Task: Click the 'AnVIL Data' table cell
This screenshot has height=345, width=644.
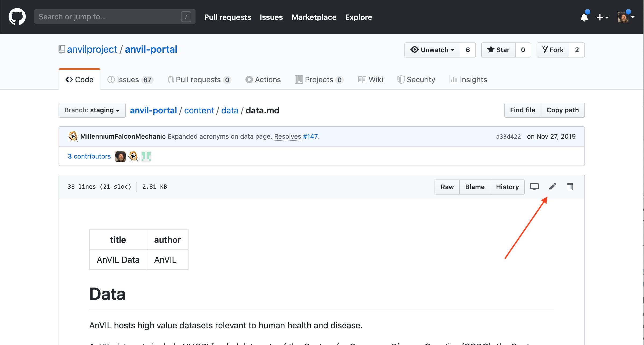Action: point(118,260)
